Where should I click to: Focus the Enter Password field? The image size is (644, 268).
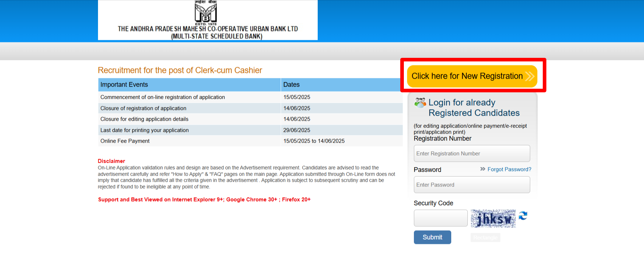click(472, 185)
